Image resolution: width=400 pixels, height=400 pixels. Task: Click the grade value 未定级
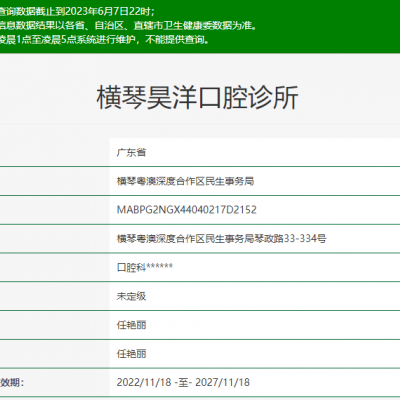pos(131,296)
